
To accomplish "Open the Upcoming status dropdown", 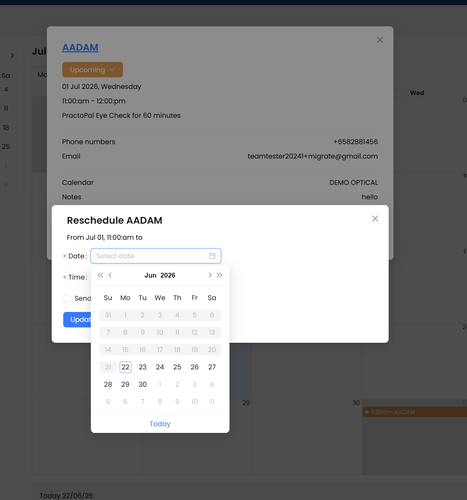I will [92, 70].
